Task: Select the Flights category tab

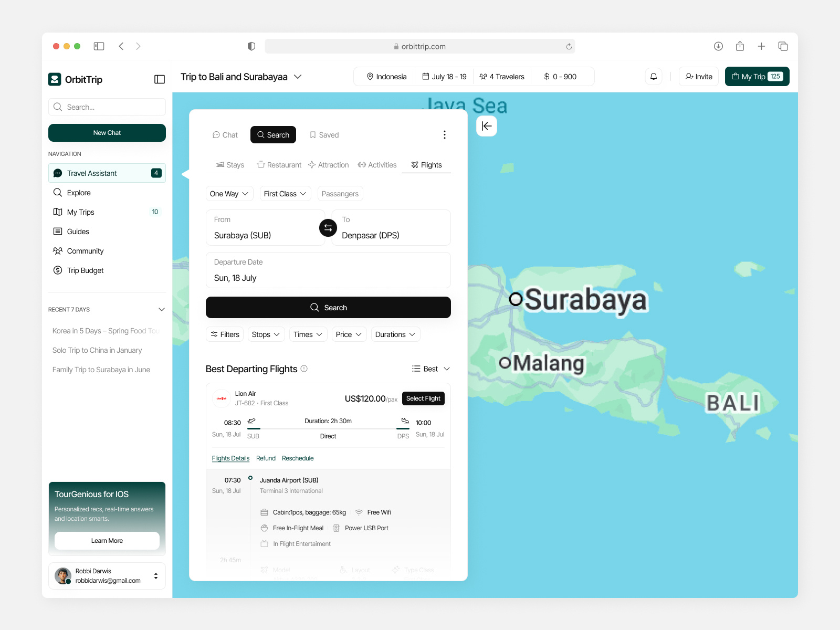Action: click(x=426, y=165)
